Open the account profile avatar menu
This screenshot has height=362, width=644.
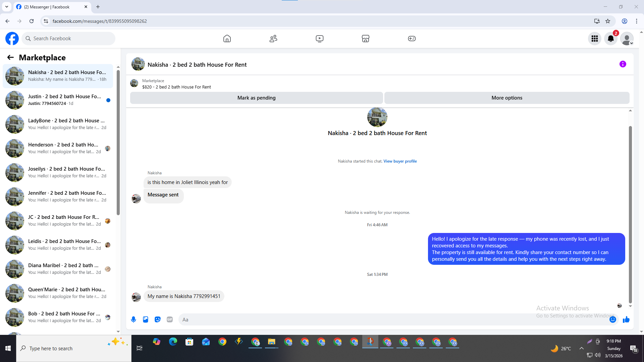[627, 39]
